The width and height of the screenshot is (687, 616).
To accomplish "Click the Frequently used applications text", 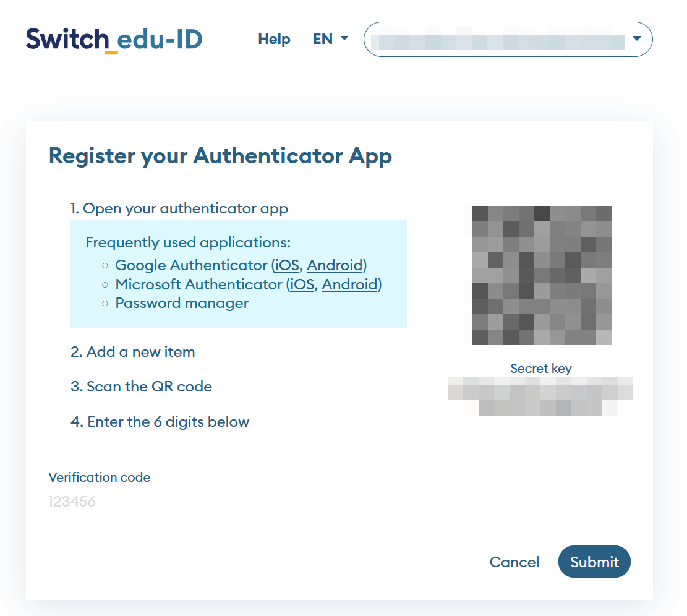I will click(x=188, y=242).
